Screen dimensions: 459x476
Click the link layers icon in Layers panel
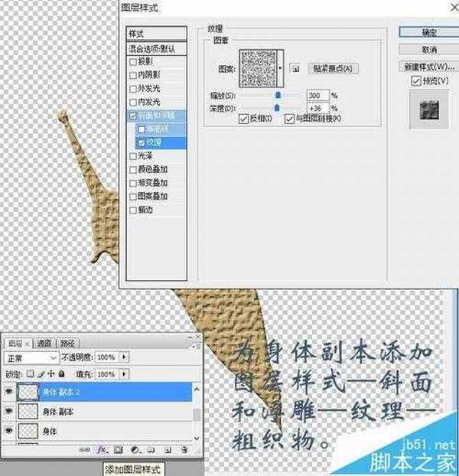(x=85, y=450)
